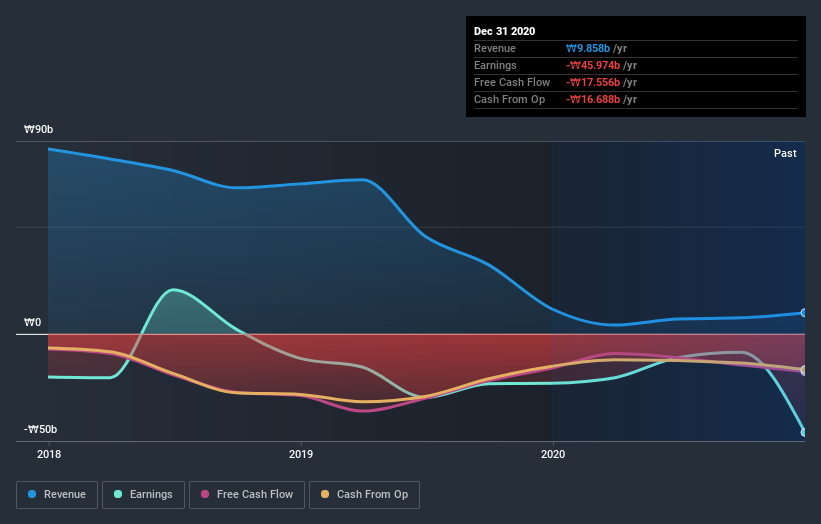Click the -₩17.556b free cash flow value
821x524 pixels.
pos(593,82)
